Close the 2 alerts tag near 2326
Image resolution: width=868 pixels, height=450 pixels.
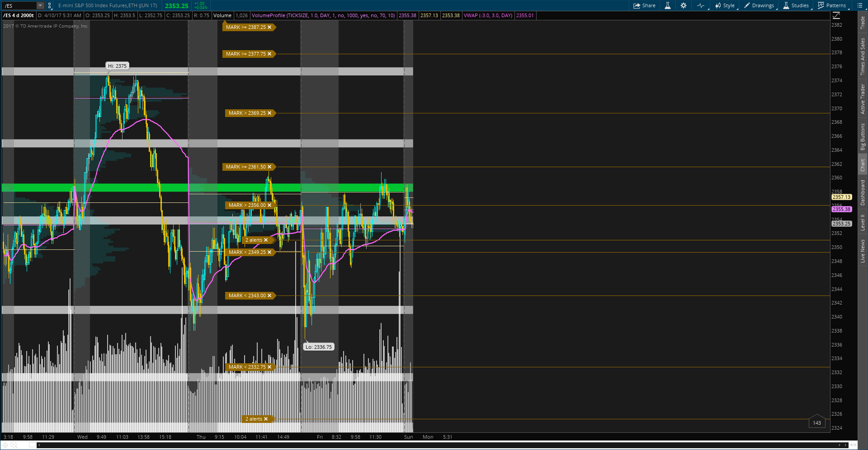tap(266, 419)
